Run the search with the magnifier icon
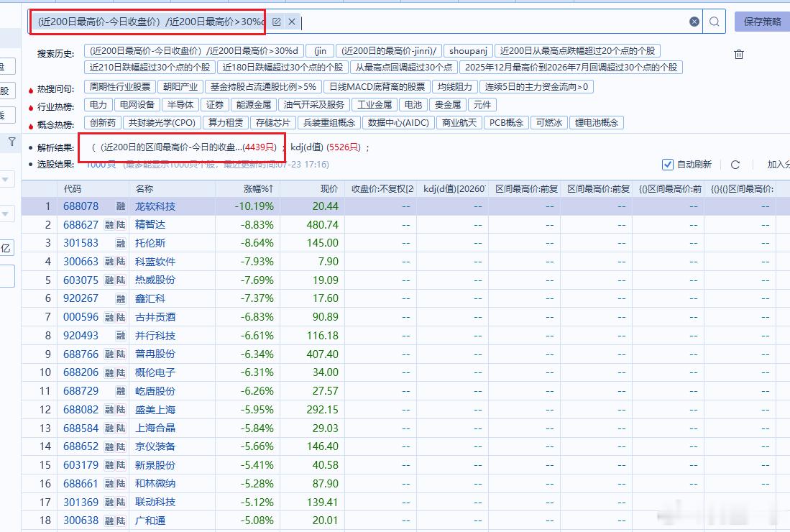The width and height of the screenshot is (790, 532). click(714, 22)
